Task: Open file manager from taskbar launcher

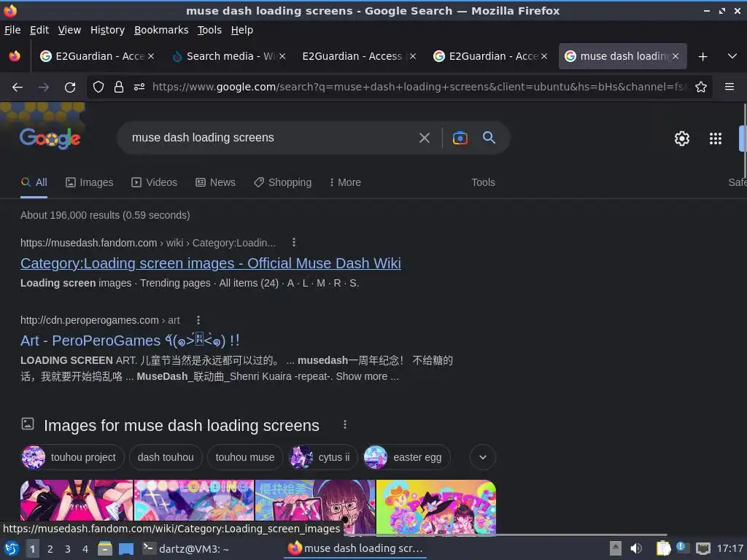Action: pos(105,549)
